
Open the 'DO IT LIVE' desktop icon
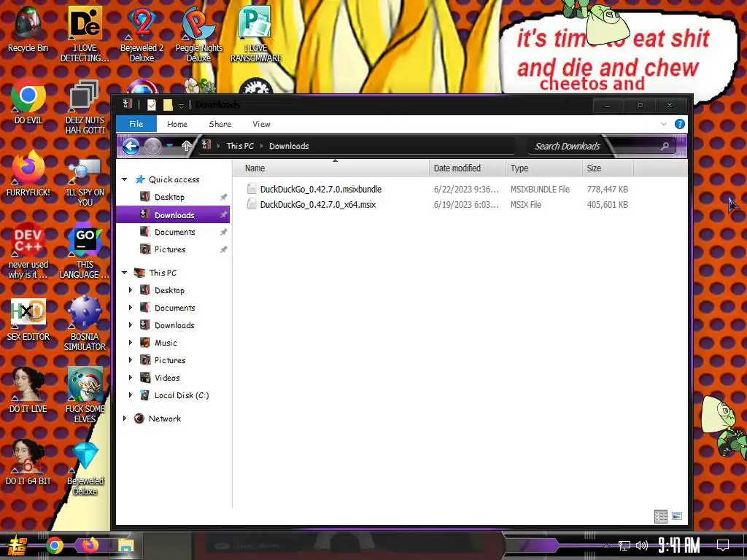[28, 390]
